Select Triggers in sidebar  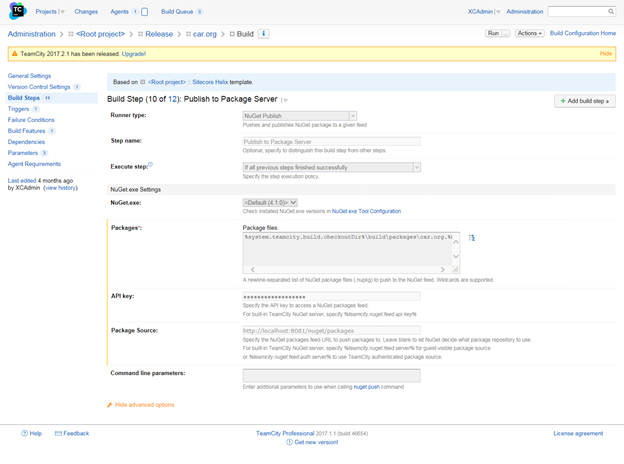[x=18, y=109]
